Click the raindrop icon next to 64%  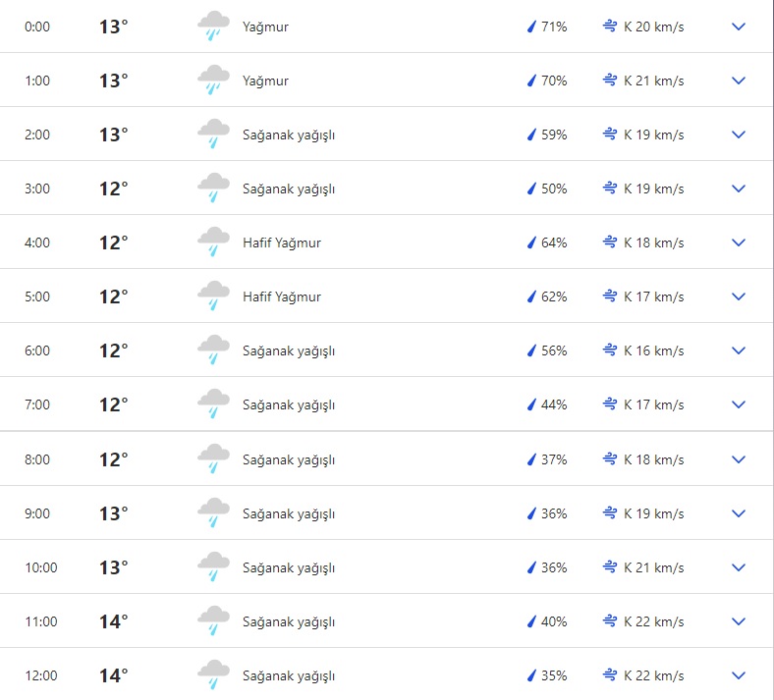531,242
